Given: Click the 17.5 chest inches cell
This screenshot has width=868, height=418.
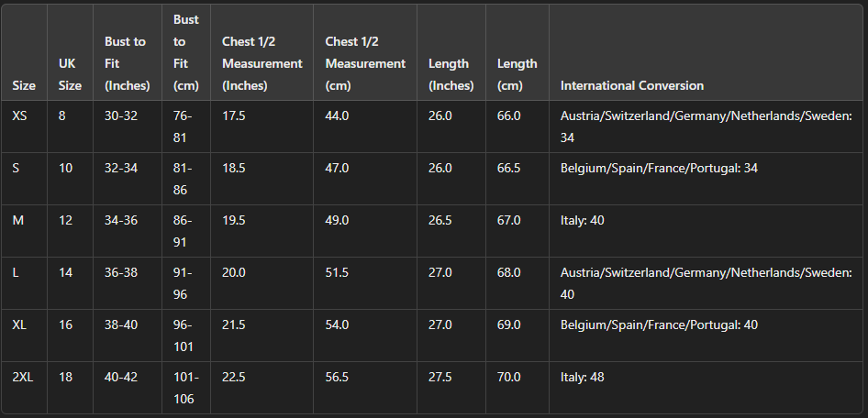Looking at the screenshot, I should point(234,116).
